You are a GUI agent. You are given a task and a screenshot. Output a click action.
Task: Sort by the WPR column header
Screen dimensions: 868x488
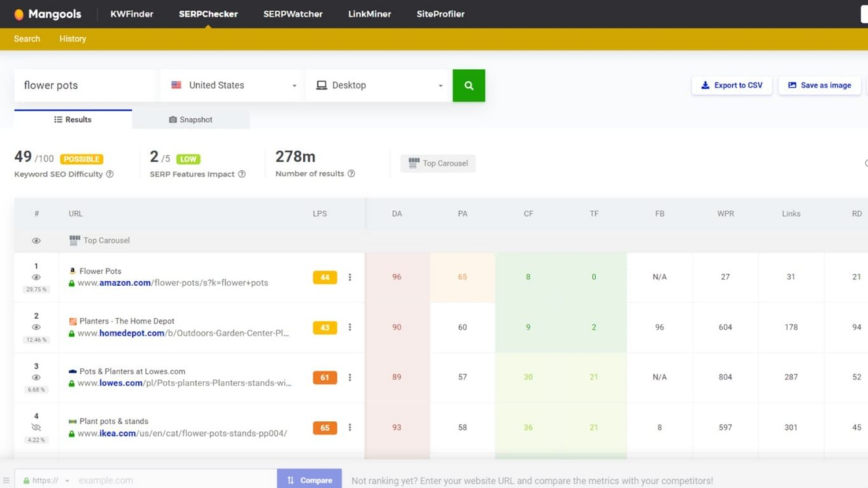tap(726, 213)
